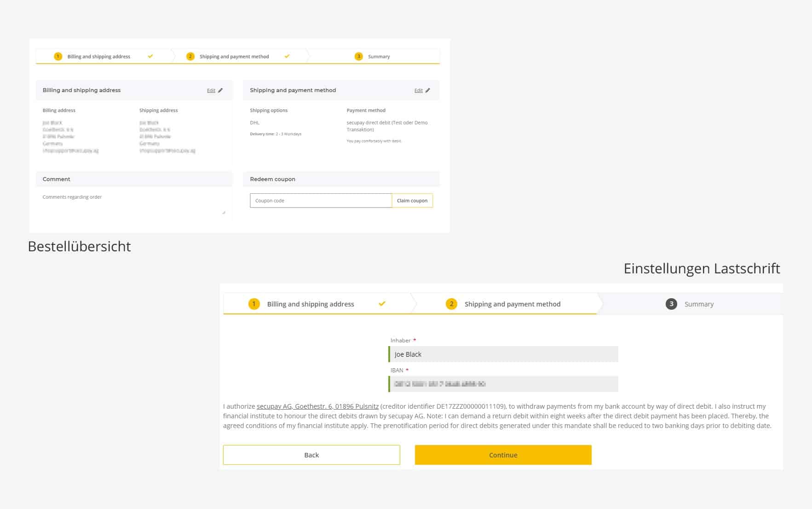
Task: Click step 3 Summary badge in upper progress bar
Action: tap(359, 57)
